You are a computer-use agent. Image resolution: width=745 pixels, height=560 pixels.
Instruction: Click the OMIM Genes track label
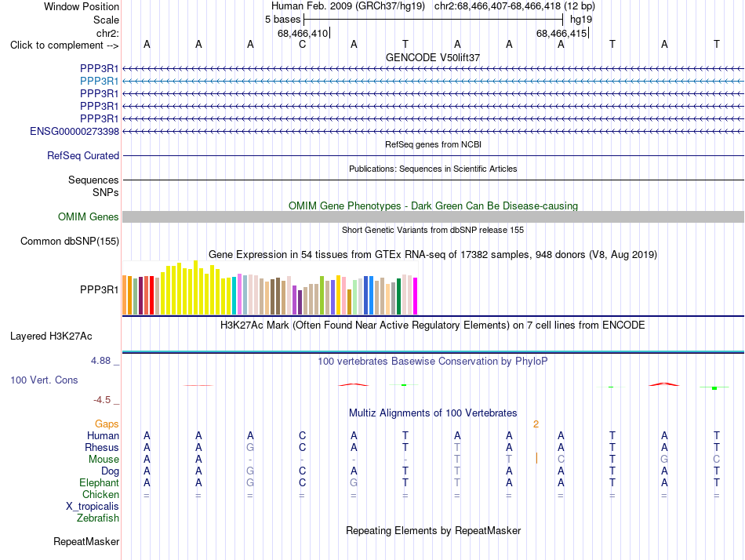88,216
